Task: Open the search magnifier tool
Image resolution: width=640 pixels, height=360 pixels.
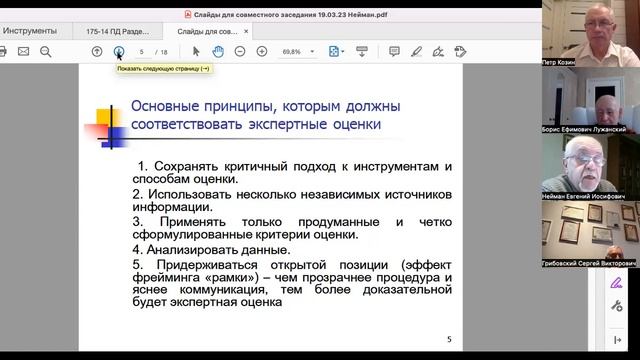Action: (46, 51)
